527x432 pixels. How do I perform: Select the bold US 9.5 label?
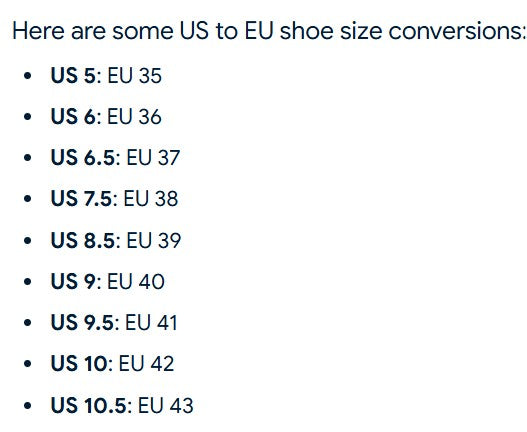point(82,322)
